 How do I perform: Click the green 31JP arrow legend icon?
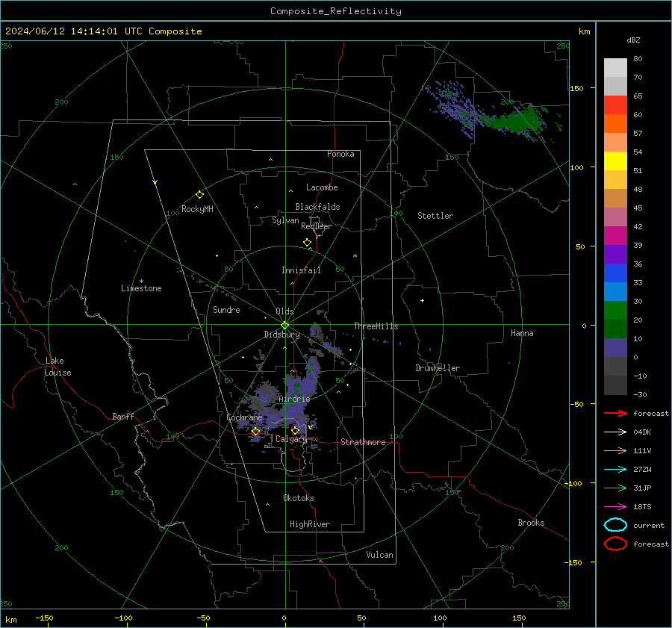[615, 488]
